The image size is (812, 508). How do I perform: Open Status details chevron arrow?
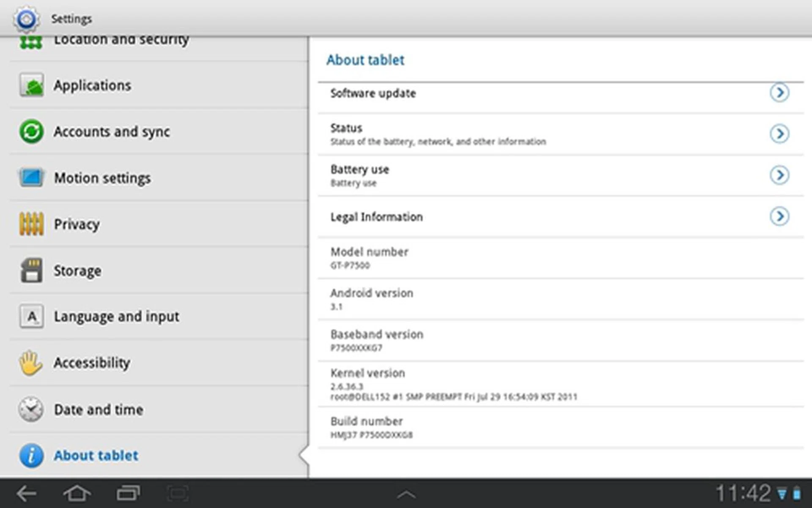point(779,134)
